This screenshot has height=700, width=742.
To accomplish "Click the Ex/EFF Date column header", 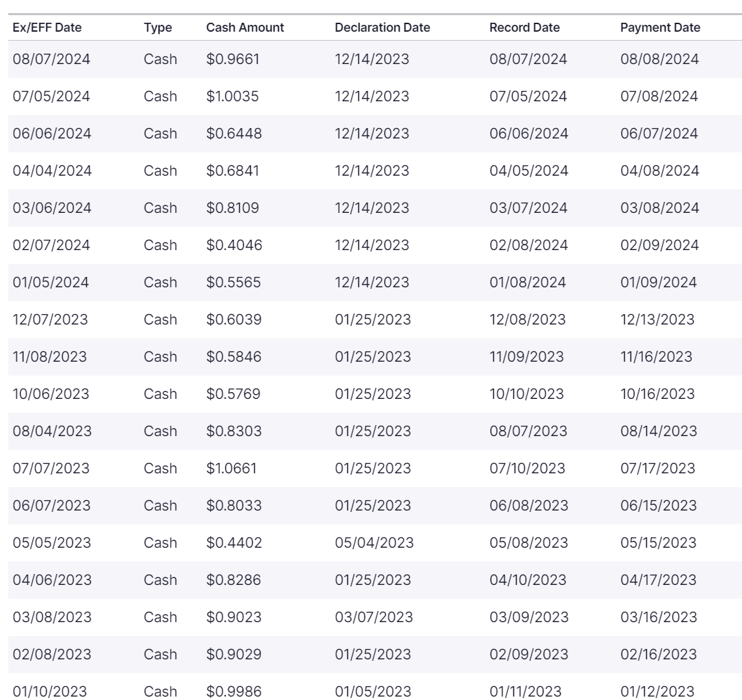I will (x=47, y=28).
